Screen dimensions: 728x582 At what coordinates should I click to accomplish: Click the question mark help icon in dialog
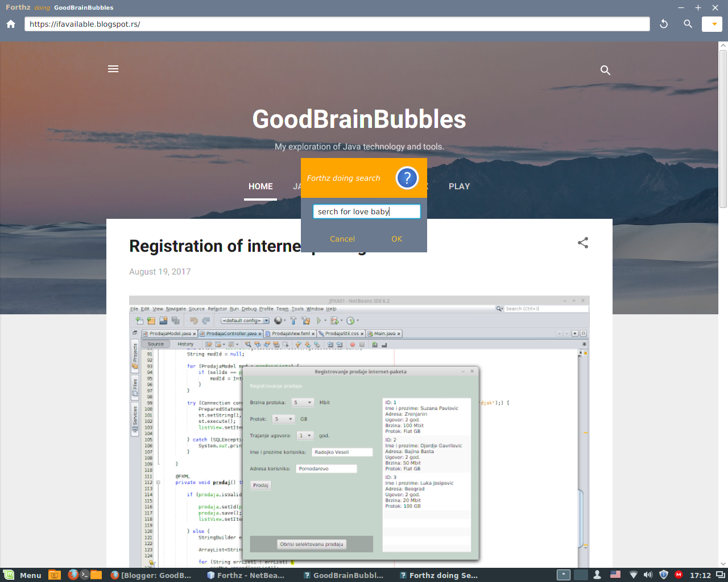pos(407,178)
